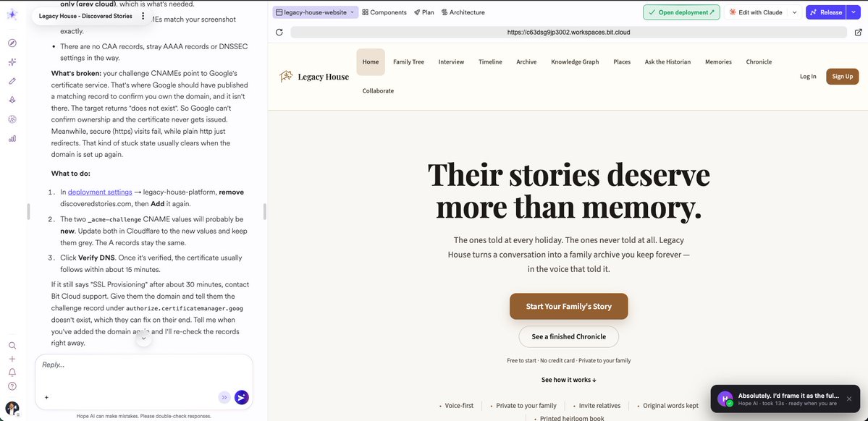This screenshot has width=868, height=421.
Task: Click the circular gear-like icon in sidebar
Action: [12, 119]
